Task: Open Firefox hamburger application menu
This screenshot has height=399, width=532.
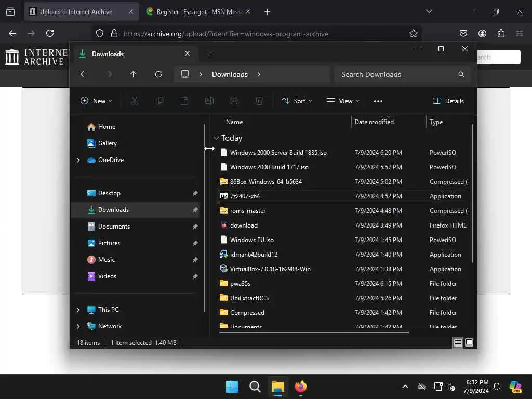Action: pos(520,33)
